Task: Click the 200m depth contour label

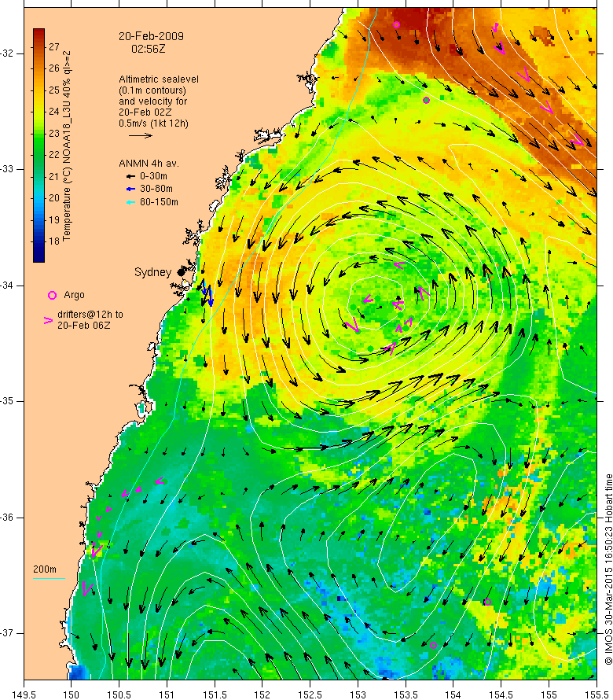Action: pos(45,569)
